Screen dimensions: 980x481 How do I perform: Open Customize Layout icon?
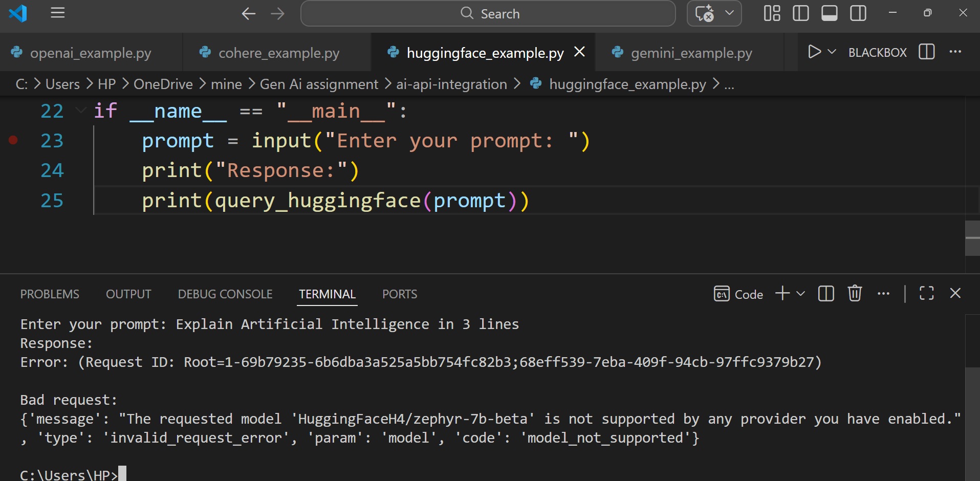click(x=772, y=13)
